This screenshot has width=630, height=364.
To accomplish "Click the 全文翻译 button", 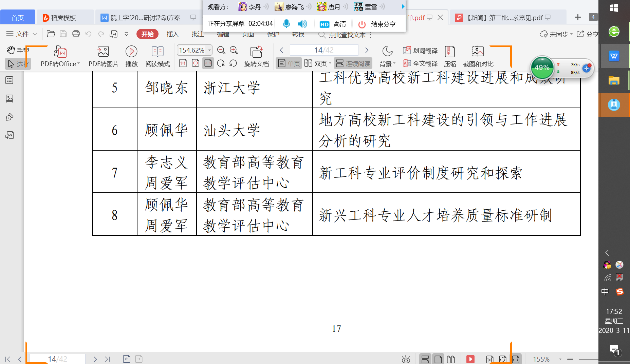I will pos(421,63).
